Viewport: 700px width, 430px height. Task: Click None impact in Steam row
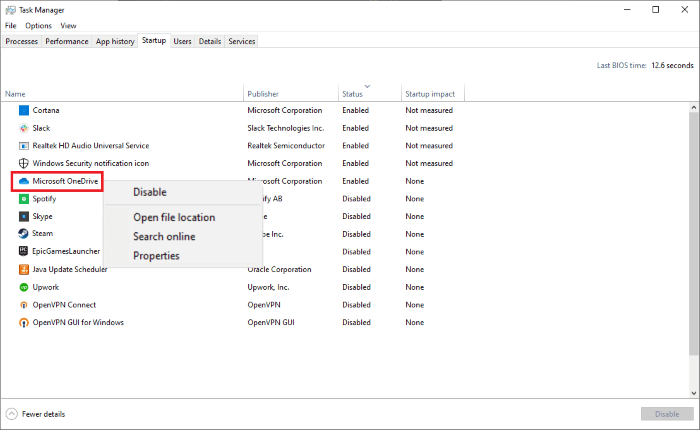click(x=415, y=234)
